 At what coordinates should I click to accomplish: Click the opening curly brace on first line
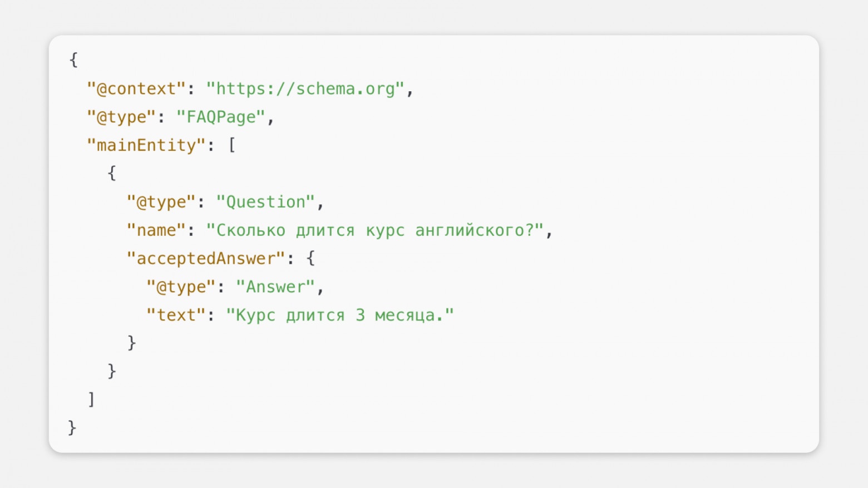[x=73, y=60]
